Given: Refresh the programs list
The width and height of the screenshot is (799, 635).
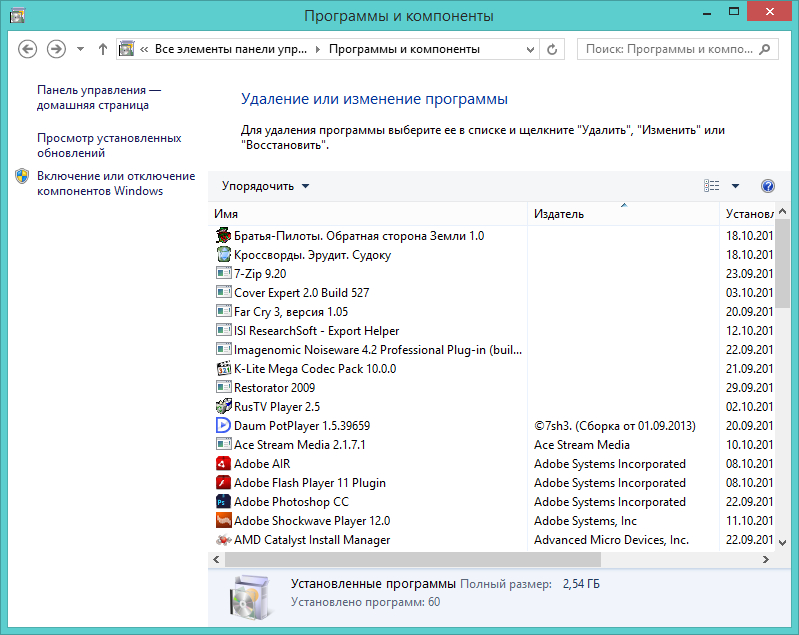Looking at the screenshot, I should 552,49.
